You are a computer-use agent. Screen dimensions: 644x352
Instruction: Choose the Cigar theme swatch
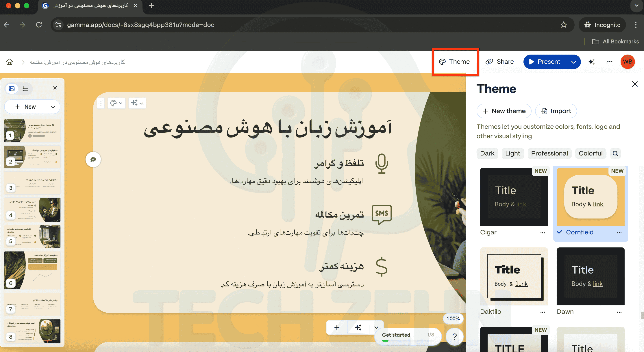[x=514, y=197]
